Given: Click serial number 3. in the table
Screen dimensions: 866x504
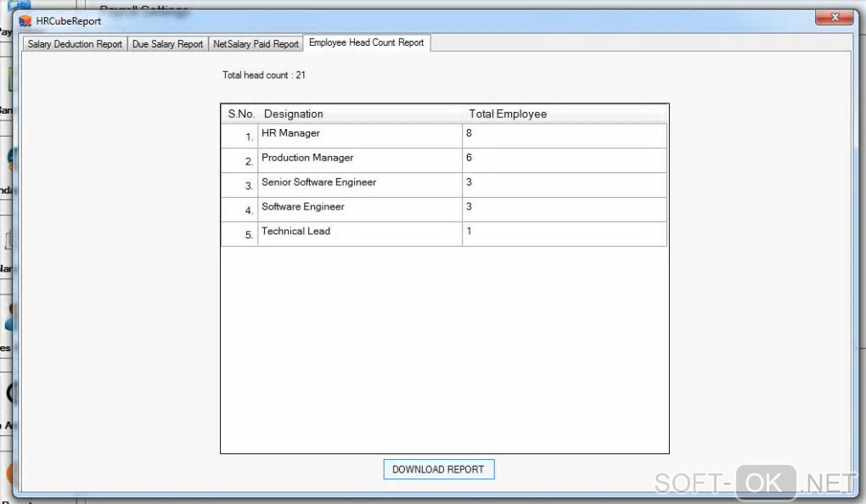Looking at the screenshot, I should click(x=239, y=185).
